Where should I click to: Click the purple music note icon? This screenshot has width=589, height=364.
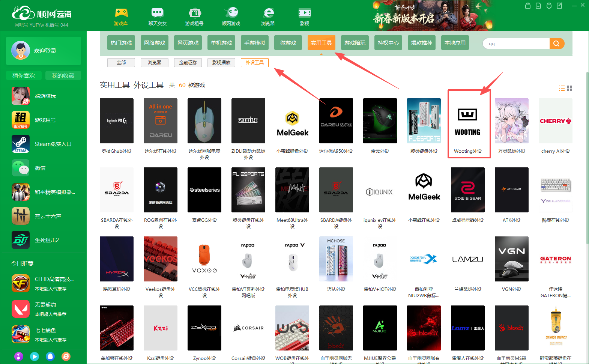19,356
